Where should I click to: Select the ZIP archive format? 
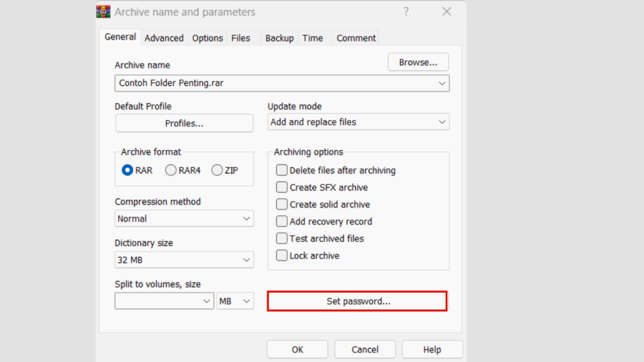coord(217,170)
